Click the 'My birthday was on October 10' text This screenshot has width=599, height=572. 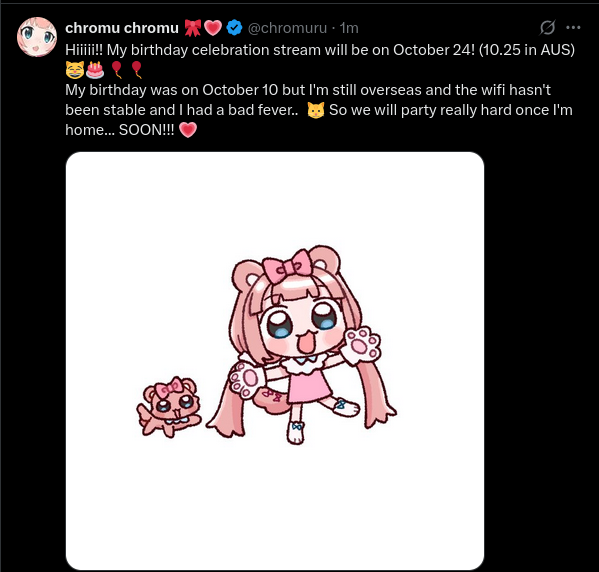162,90
